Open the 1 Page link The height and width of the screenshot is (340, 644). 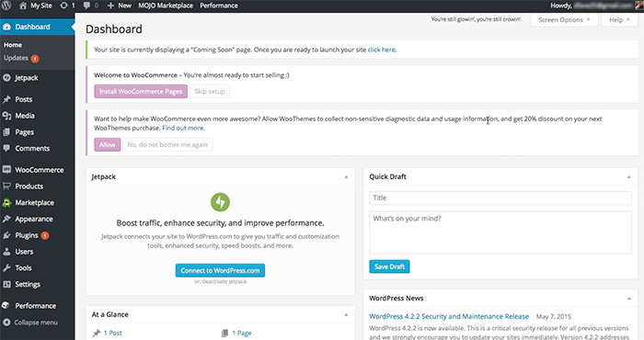242,333
